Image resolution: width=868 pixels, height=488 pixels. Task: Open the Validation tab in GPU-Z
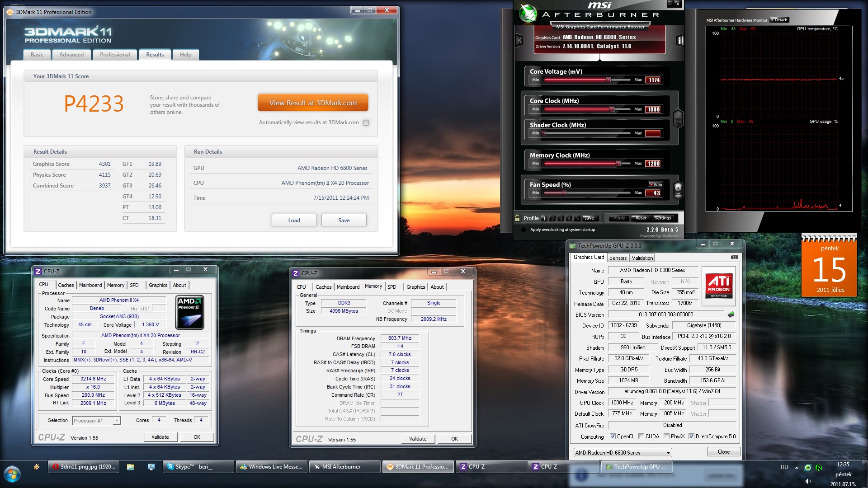pos(642,258)
